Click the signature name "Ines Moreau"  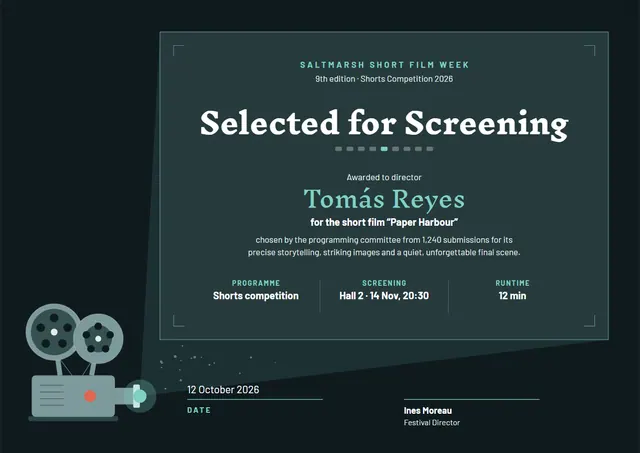tap(428, 411)
